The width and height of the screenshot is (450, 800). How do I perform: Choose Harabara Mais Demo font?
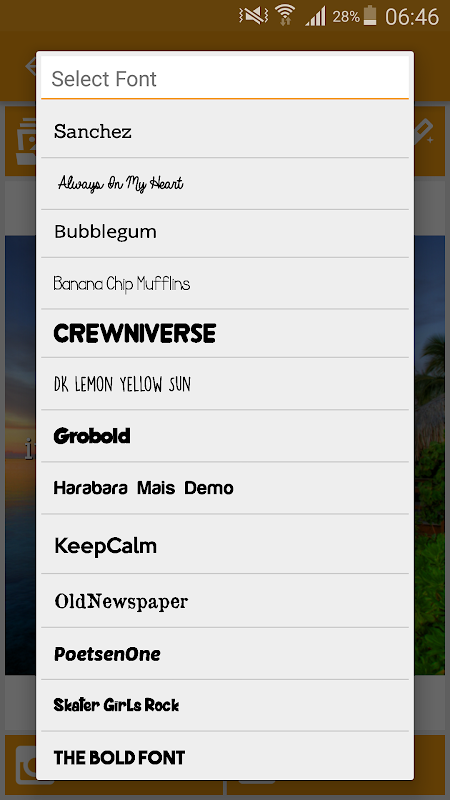[225, 488]
